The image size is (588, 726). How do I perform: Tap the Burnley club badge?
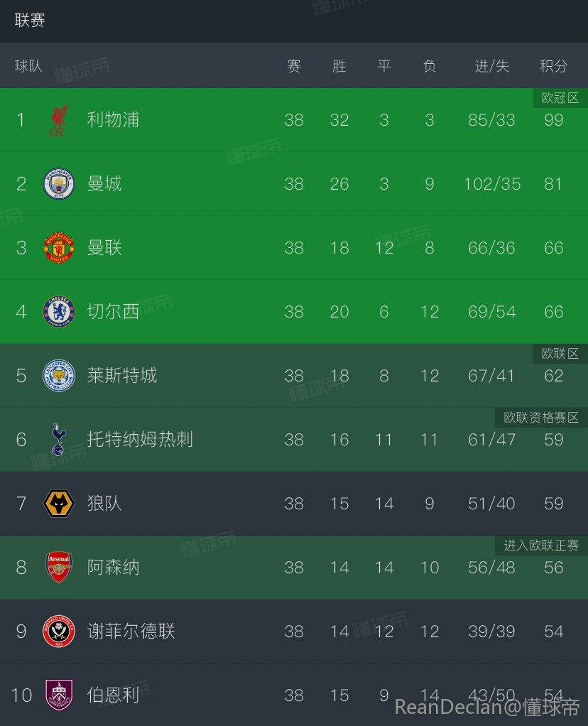click(x=59, y=695)
